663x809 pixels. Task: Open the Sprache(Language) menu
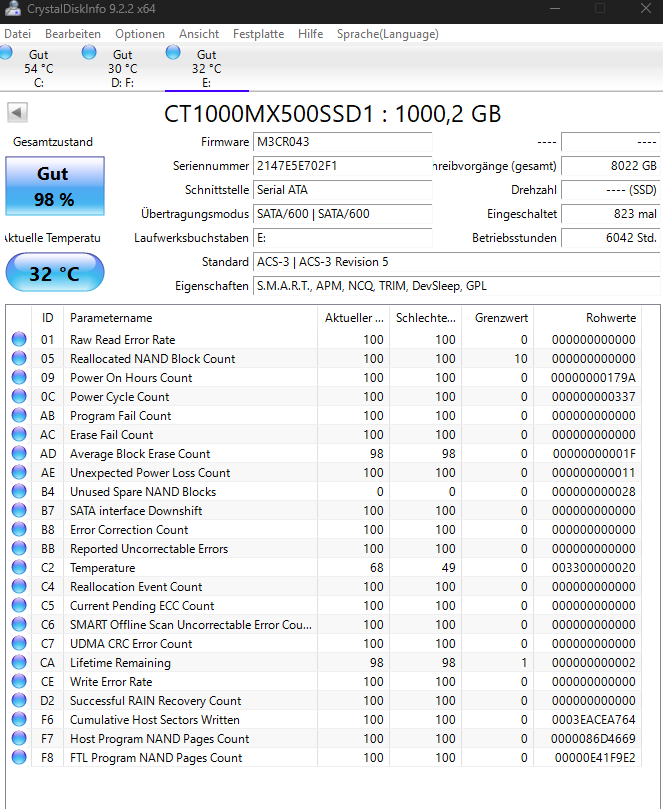pos(387,34)
